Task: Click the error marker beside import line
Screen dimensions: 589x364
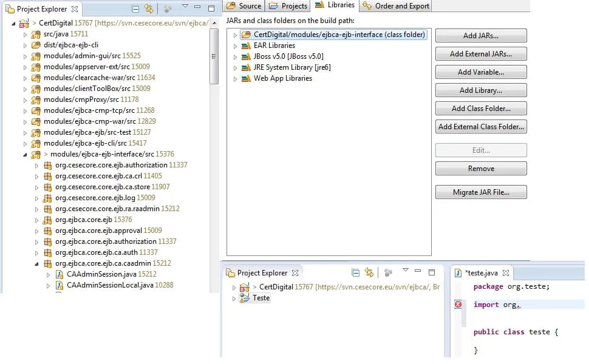Action: click(x=458, y=305)
